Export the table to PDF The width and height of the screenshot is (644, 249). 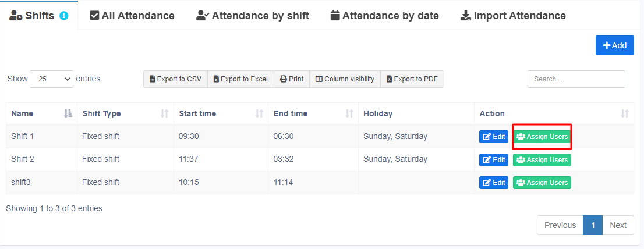click(x=412, y=79)
